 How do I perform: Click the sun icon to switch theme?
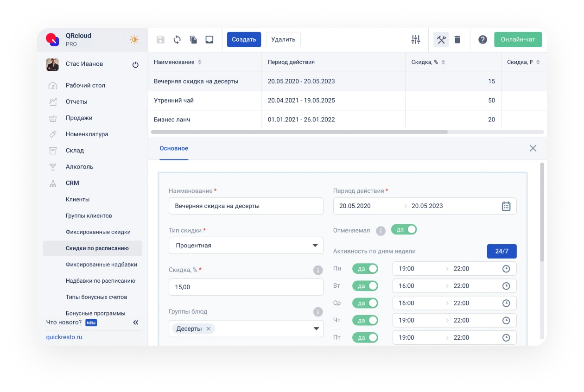(x=134, y=39)
